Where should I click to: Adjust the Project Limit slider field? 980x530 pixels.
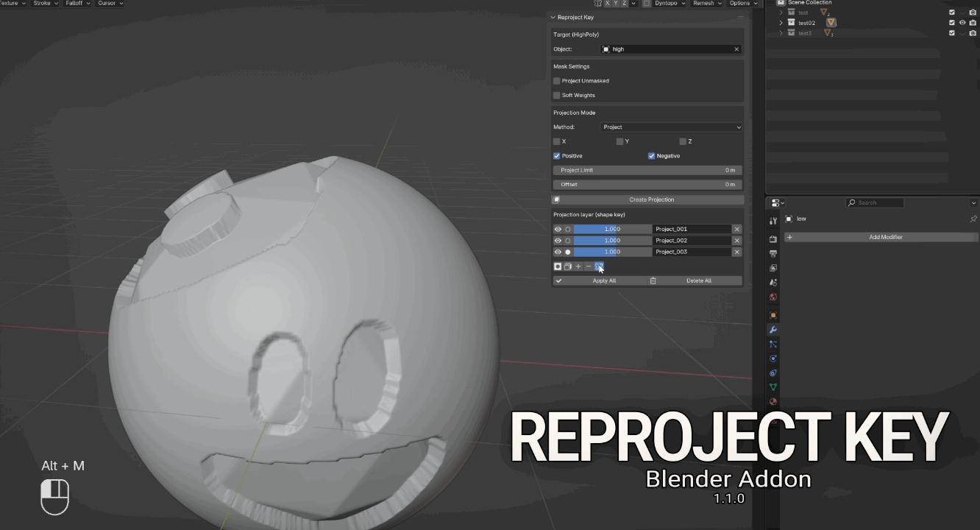point(647,170)
